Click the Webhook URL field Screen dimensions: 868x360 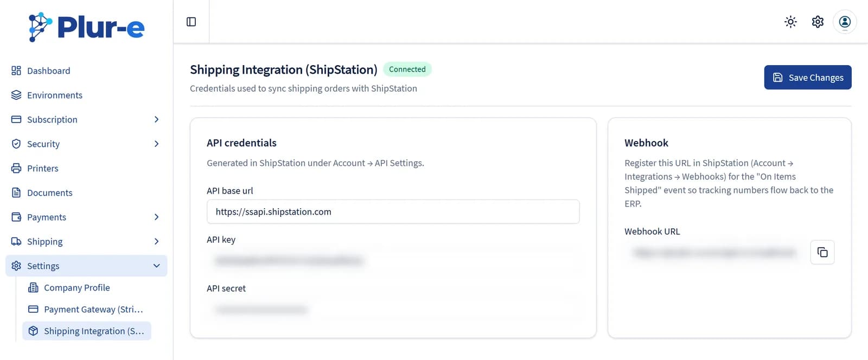pos(715,252)
